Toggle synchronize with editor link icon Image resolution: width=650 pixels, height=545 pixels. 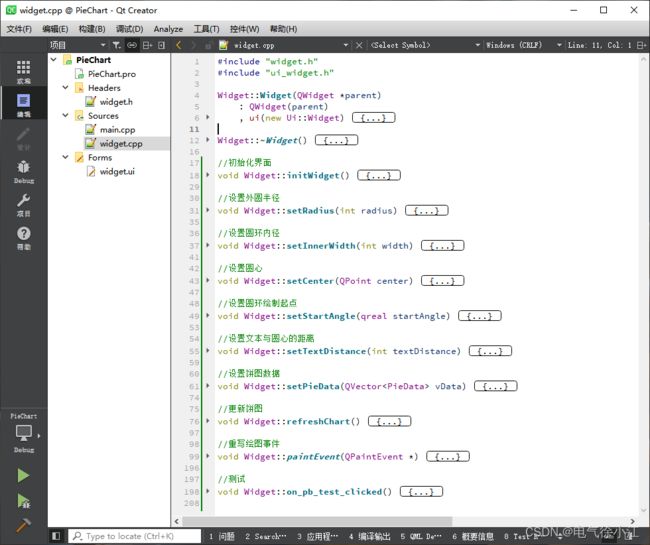point(132,45)
